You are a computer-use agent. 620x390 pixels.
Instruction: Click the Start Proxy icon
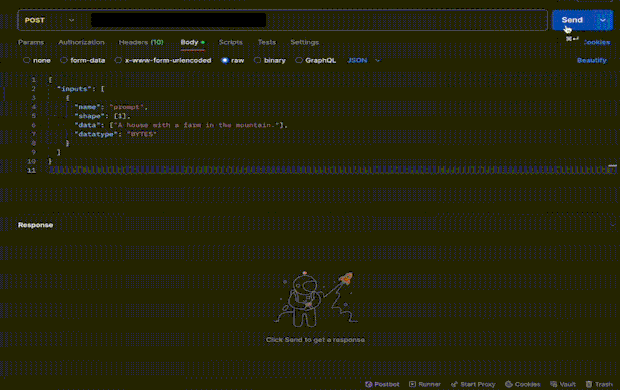pyautogui.click(x=454, y=384)
